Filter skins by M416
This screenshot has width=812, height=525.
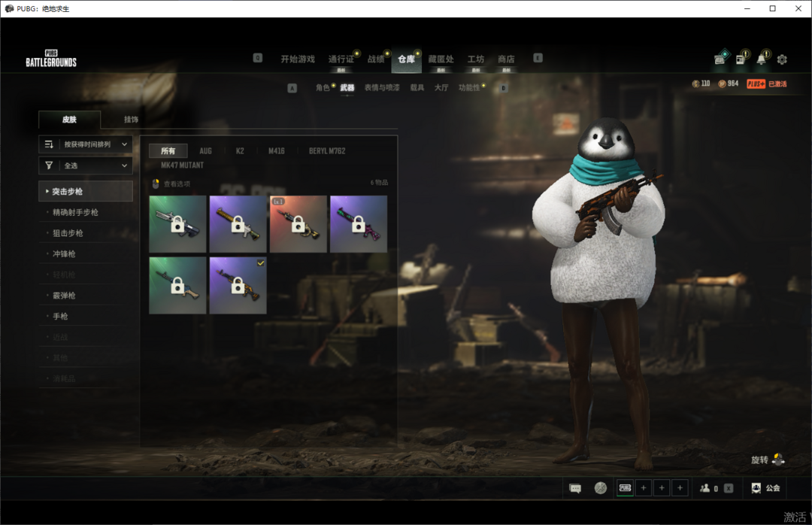(277, 151)
